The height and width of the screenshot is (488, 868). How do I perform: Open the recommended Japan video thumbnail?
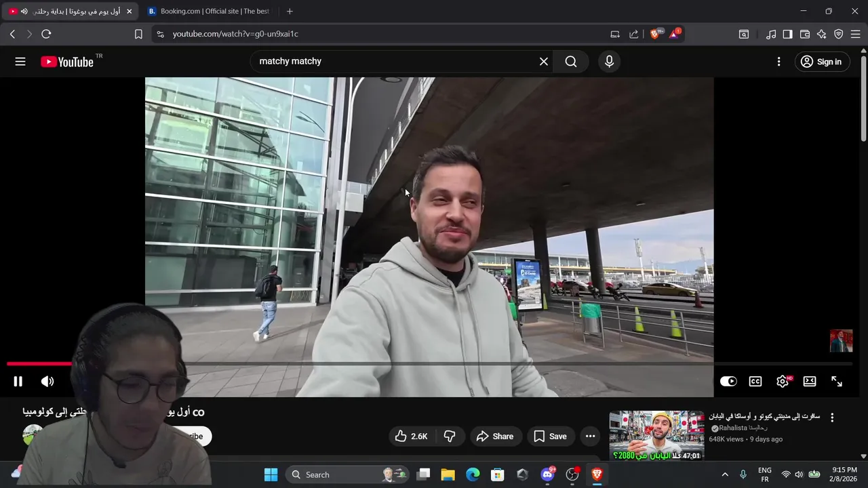(x=656, y=436)
